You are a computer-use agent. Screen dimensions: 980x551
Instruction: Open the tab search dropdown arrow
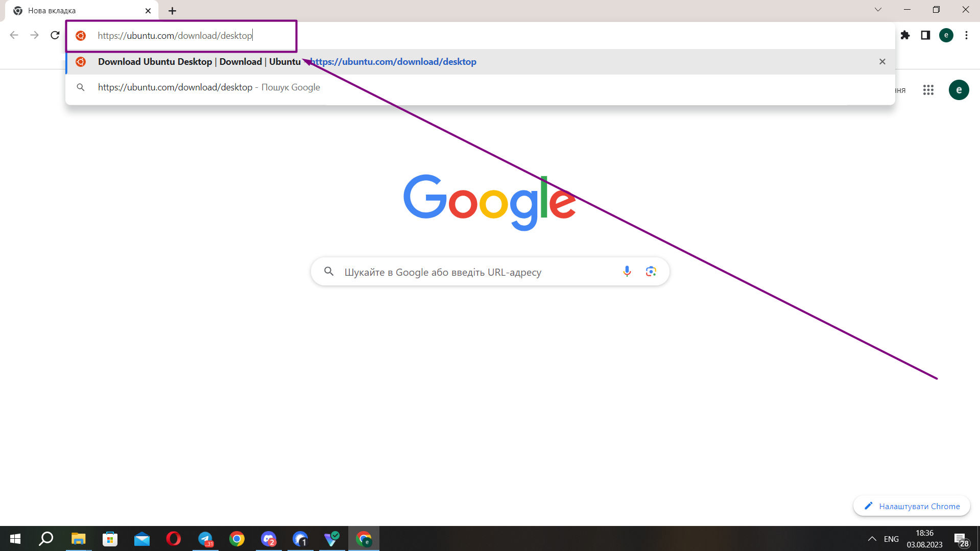tap(878, 10)
